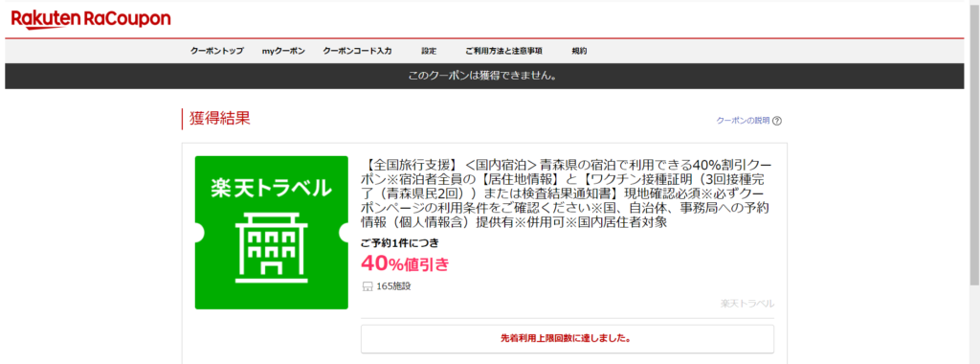Click the green 楽天トラベル coupon thumbnail
Image resolution: width=980 pixels, height=364 pixels.
(271, 233)
